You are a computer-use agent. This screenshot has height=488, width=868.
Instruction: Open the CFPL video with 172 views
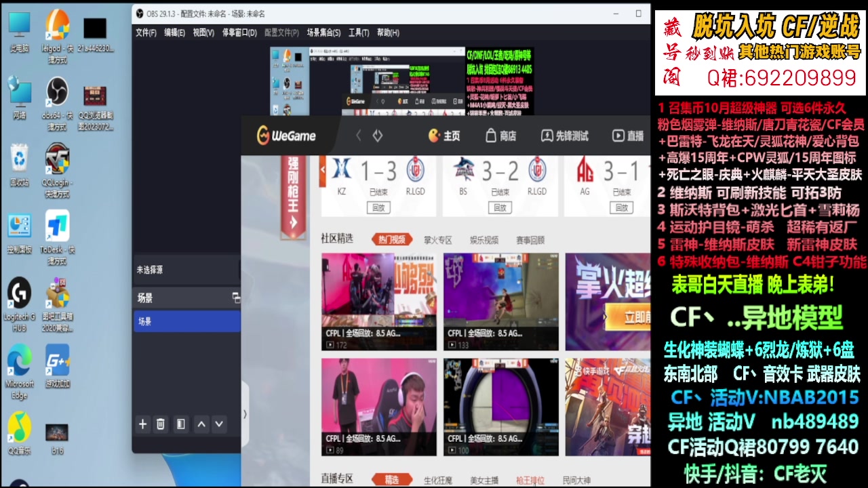pos(378,302)
